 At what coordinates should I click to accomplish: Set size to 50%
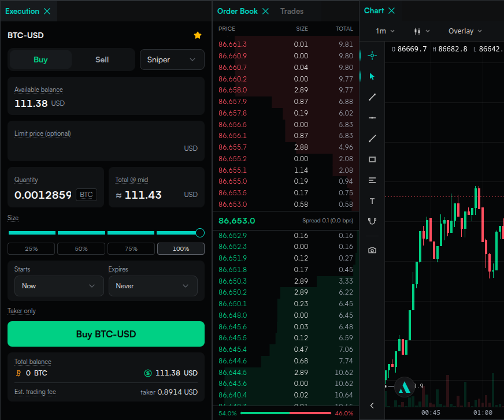pos(81,249)
